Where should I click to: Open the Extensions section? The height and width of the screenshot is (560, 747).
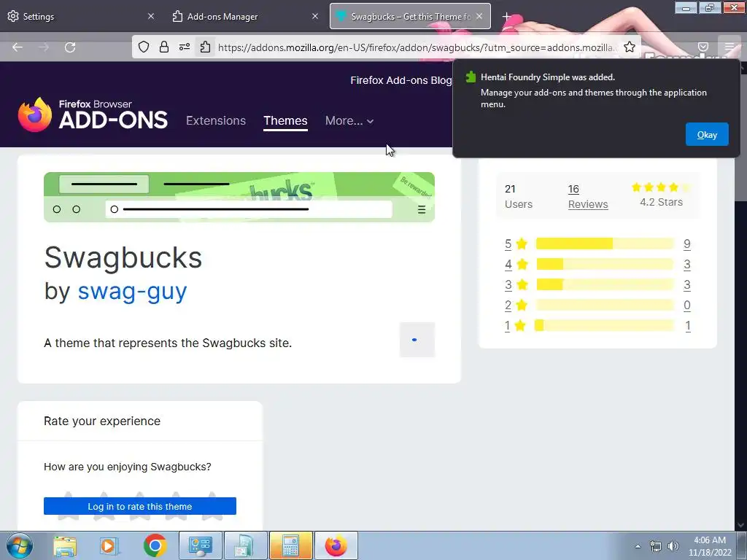(x=216, y=120)
